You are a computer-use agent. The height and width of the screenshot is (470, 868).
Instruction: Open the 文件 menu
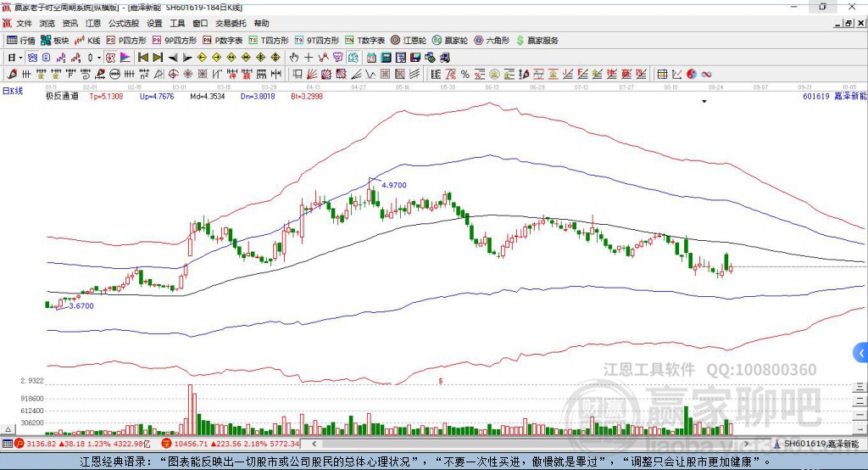click(x=25, y=23)
